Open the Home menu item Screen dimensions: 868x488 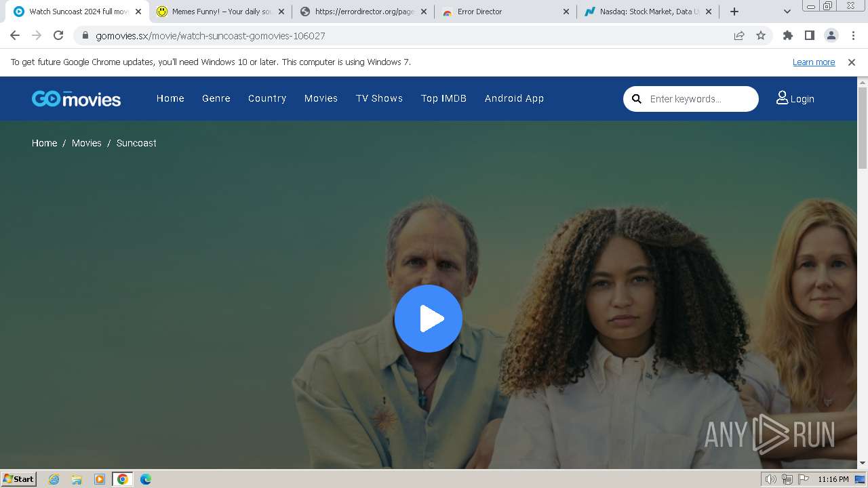(x=170, y=98)
